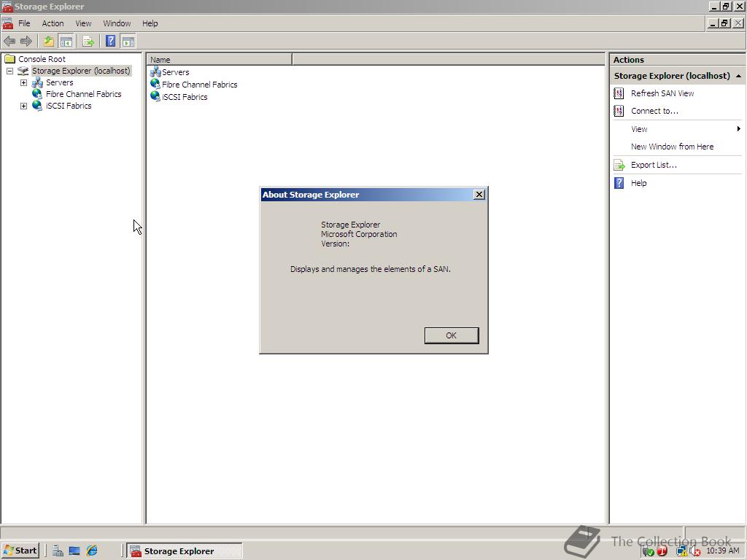
Task: Click Safely Remove Hardware tray icon
Action: coord(648,551)
